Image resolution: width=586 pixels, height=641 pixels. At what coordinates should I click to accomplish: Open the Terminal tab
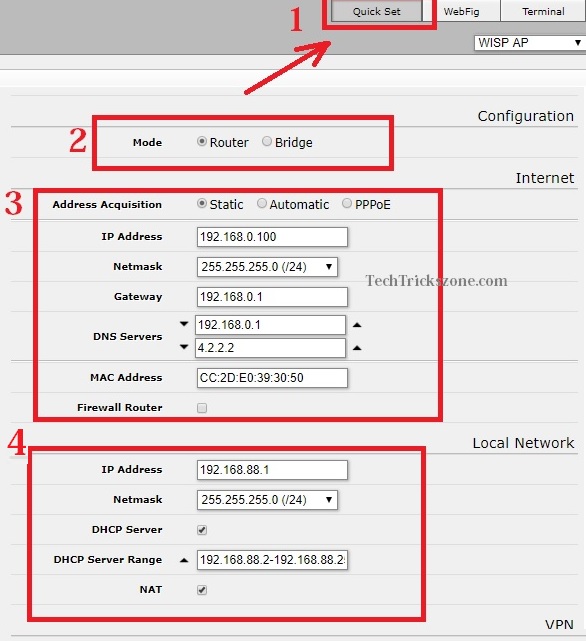click(x=543, y=11)
